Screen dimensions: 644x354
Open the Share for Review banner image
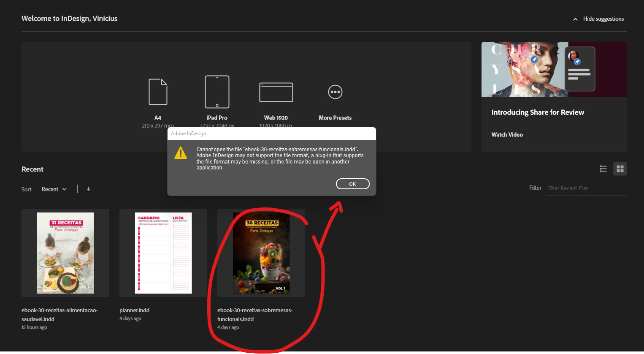click(x=554, y=69)
